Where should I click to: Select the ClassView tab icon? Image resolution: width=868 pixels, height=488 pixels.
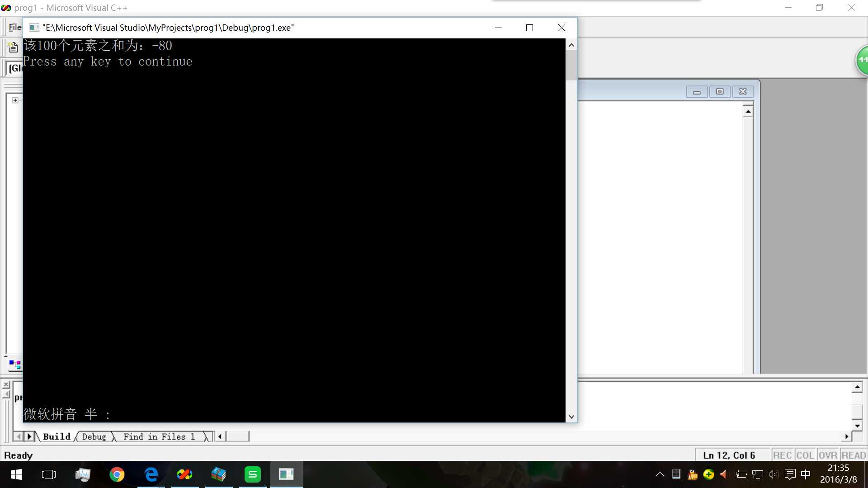pyautogui.click(x=15, y=364)
